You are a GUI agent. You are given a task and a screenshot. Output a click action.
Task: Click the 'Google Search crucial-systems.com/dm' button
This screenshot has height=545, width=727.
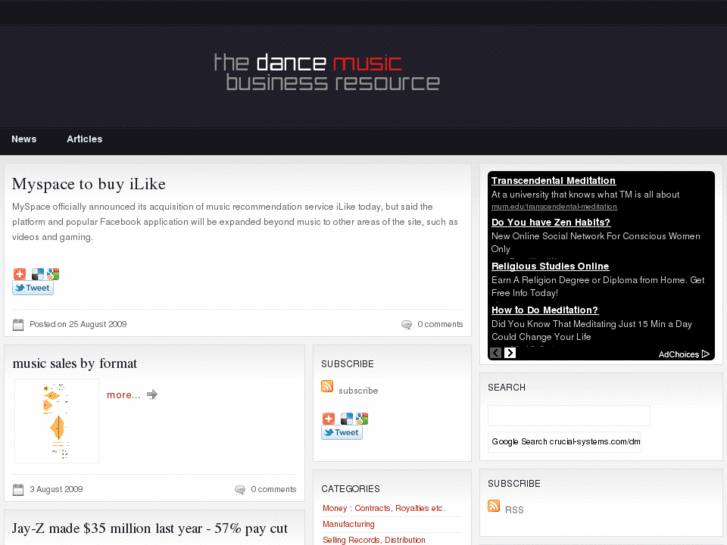(565, 442)
